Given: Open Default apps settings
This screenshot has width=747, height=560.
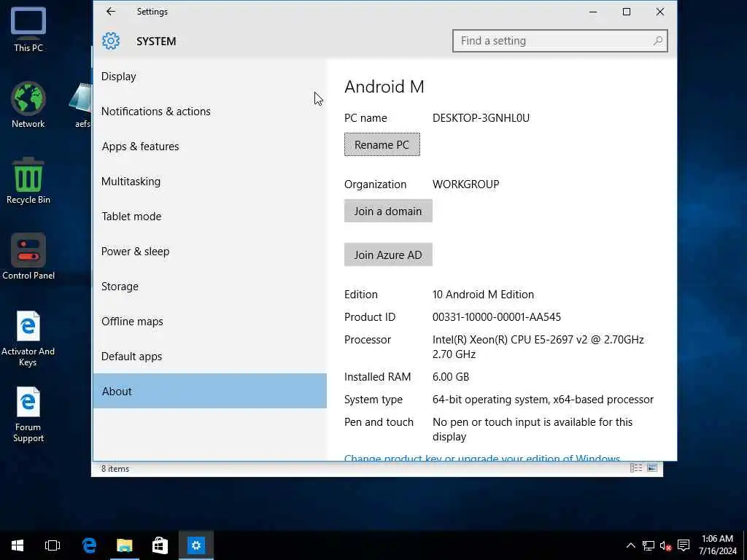Looking at the screenshot, I should (209, 356).
